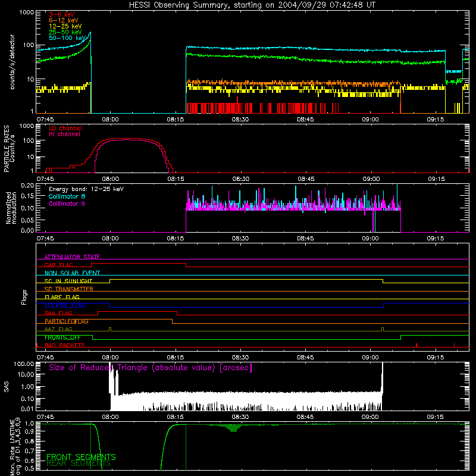This screenshot has width=476, height=476.
Task: Click the 'Size of Reduced Triangle' label
Action: click(151, 368)
